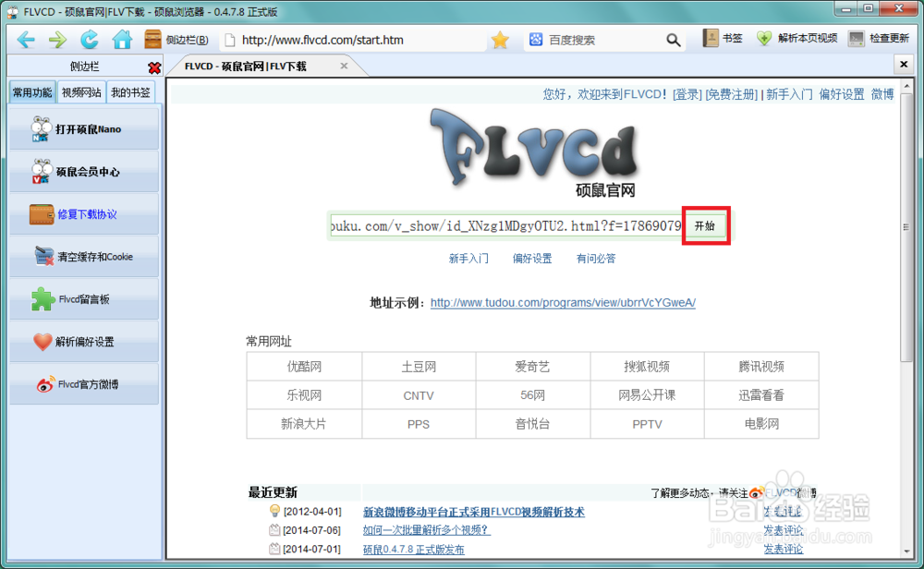The height and width of the screenshot is (569, 924).
Task: Click CNTV in site table
Action: pos(419,395)
